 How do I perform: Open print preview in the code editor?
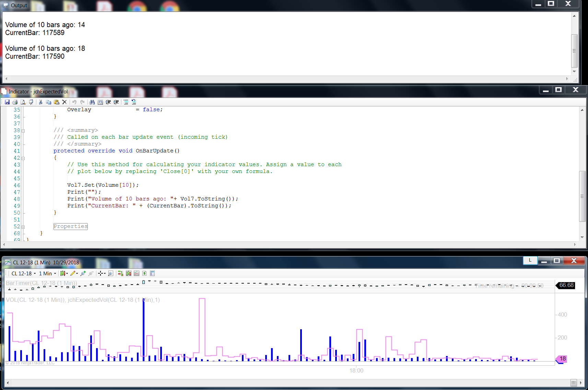click(x=23, y=102)
